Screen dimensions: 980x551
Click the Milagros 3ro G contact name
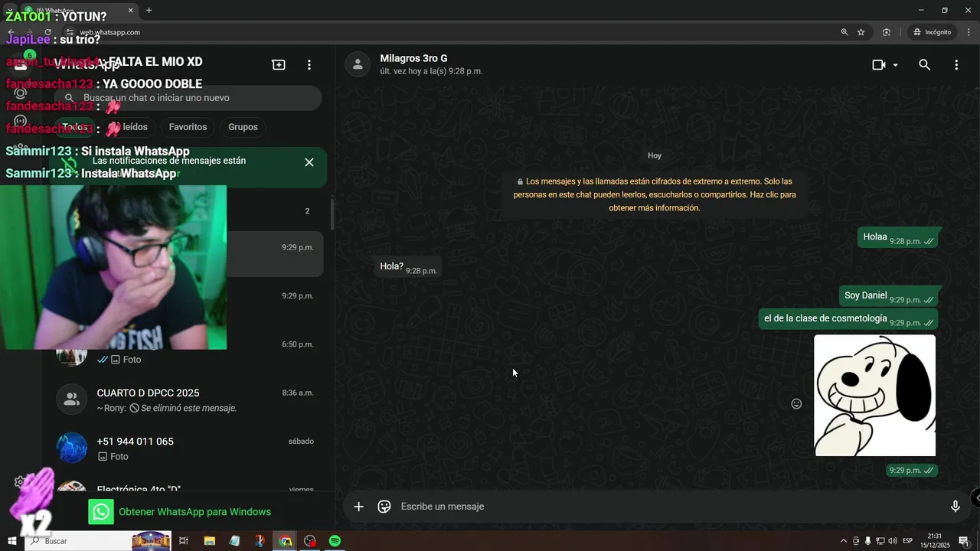[413, 58]
